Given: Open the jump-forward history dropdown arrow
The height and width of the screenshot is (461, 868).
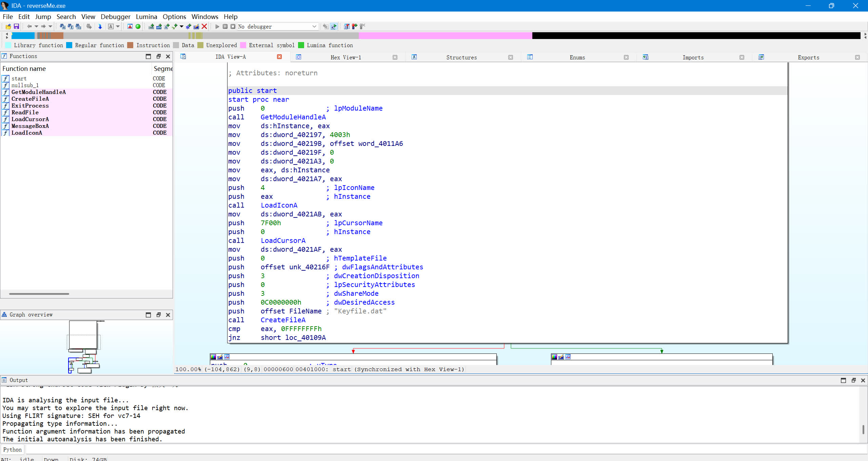Looking at the screenshot, I should pyautogui.click(x=50, y=26).
